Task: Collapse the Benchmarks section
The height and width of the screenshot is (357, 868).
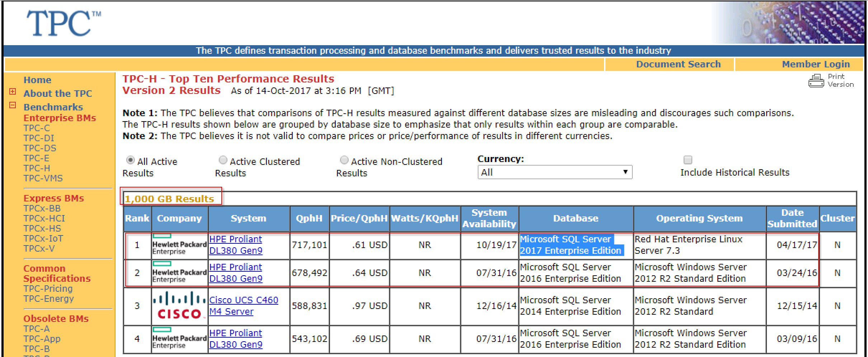Action: click(x=13, y=105)
